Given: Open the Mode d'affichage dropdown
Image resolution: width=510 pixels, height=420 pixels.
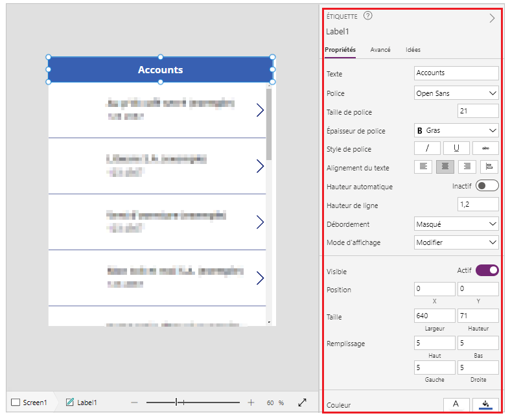Looking at the screenshot, I should (456, 242).
